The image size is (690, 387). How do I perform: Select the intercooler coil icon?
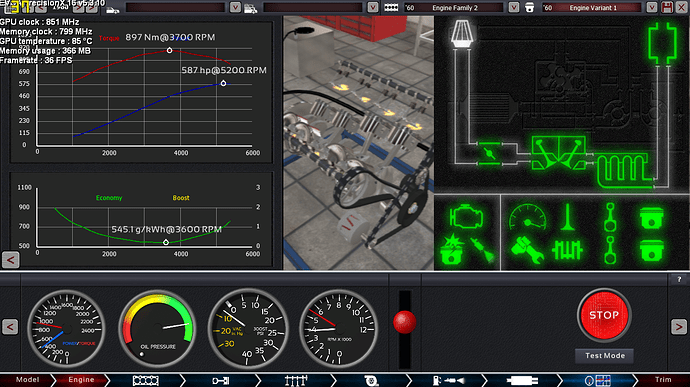[624, 170]
